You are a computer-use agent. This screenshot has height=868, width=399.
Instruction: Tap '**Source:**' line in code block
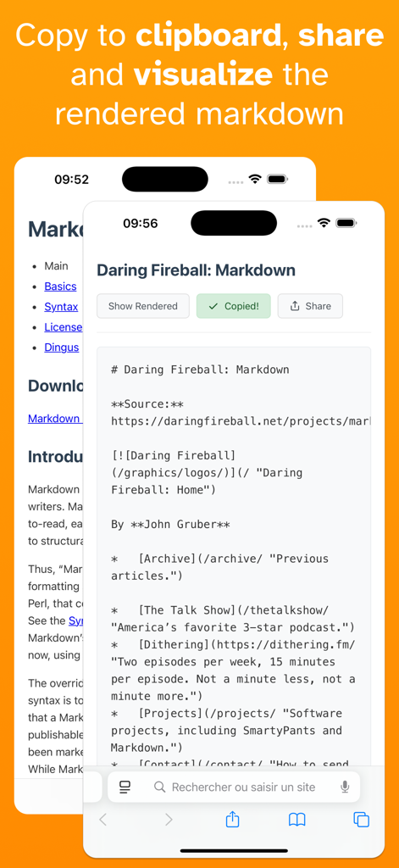(147, 403)
